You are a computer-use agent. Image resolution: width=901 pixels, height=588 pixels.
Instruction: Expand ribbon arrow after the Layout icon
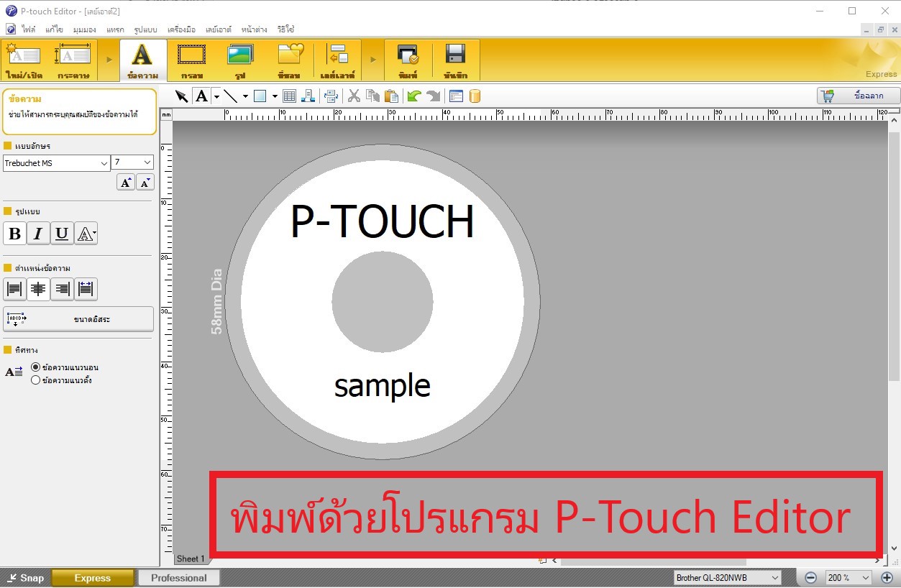373,59
